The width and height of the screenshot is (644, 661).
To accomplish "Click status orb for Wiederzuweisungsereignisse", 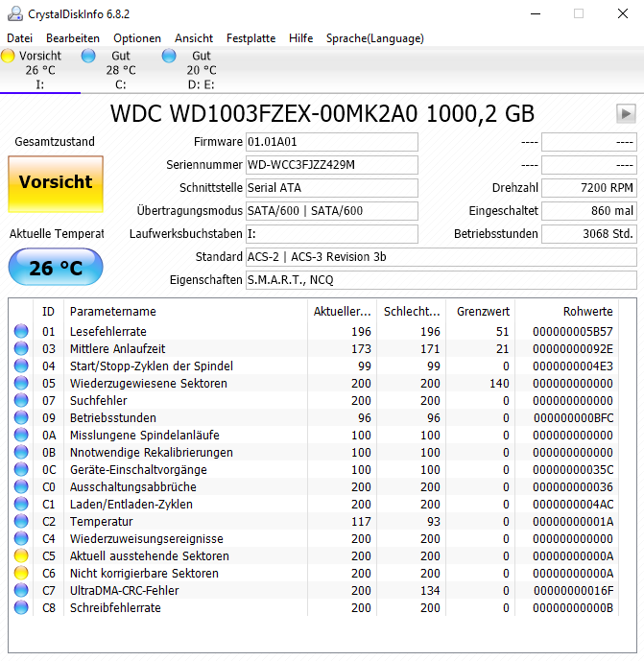I will 21,539.
